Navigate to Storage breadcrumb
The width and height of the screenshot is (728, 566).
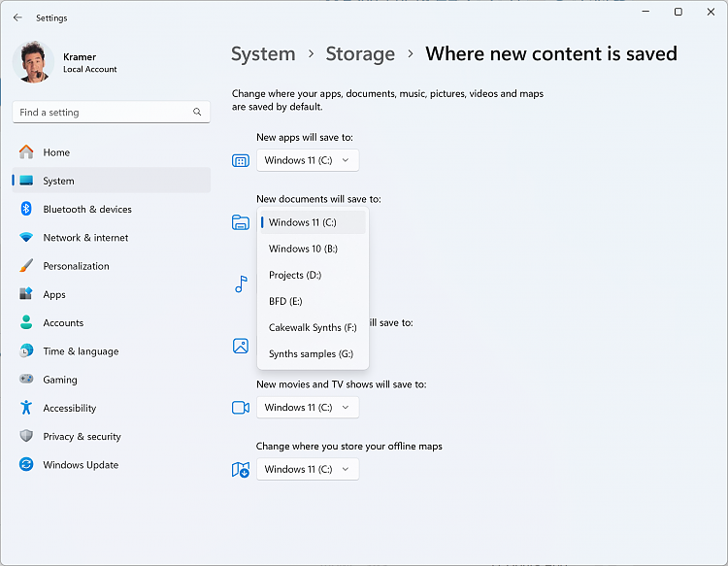360,54
